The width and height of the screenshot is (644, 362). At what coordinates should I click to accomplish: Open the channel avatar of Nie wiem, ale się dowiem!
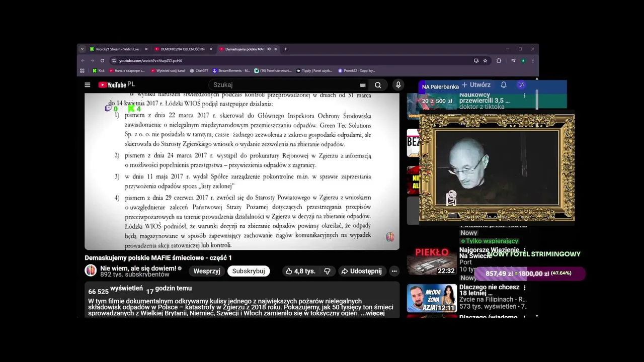tap(91, 270)
